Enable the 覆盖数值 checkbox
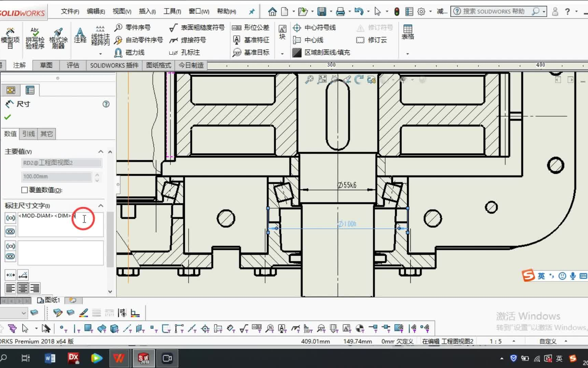This screenshot has width=588, height=368. [x=24, y=190]
